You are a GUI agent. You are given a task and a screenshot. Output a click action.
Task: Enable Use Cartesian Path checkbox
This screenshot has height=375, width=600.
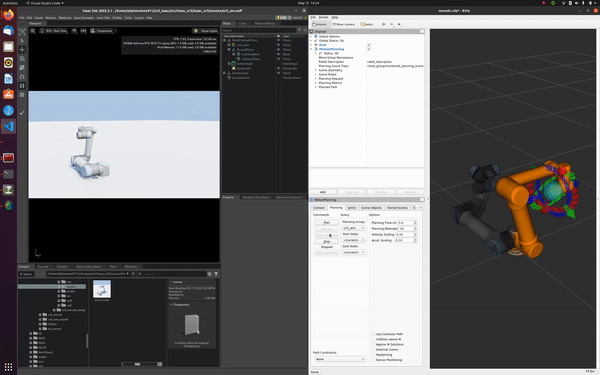pyautogui.click(x=373, y=334)
